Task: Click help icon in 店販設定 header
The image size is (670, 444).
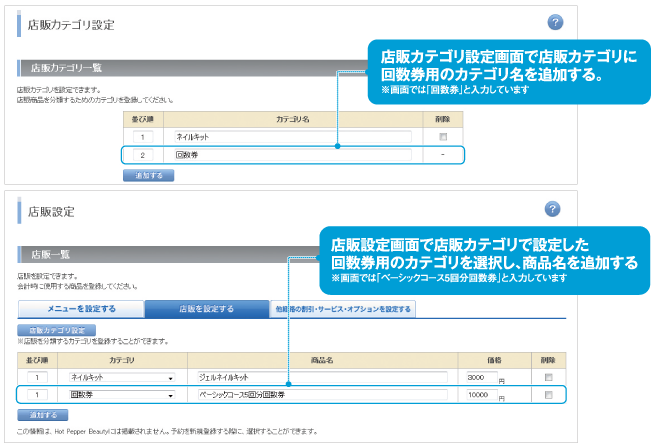Action: [x=554, y=208]
